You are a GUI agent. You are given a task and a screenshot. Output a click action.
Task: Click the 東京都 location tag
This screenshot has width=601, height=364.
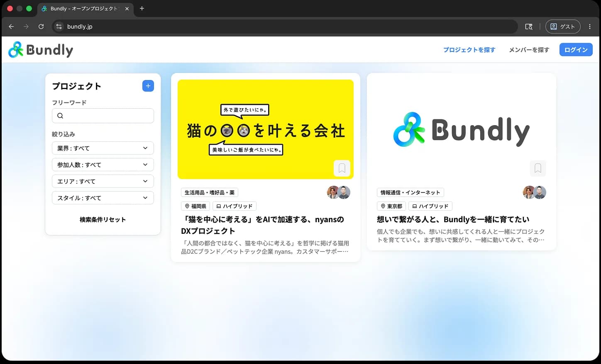pos(391,206)
